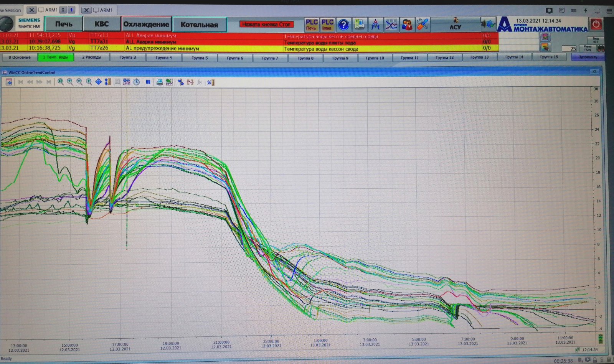Click the numeric field showing 25
Screen dimensions: 614x364
[569, 49]
